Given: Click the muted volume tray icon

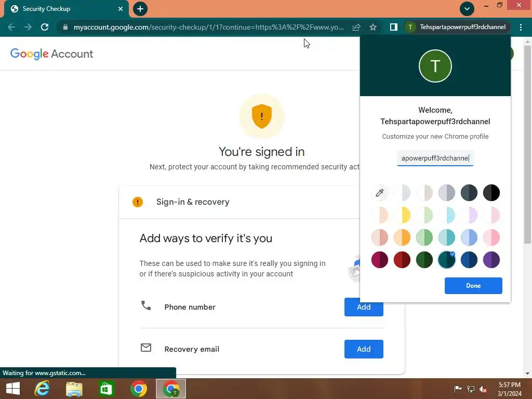Looking at the screenshot, I should [x=483, y=389].
